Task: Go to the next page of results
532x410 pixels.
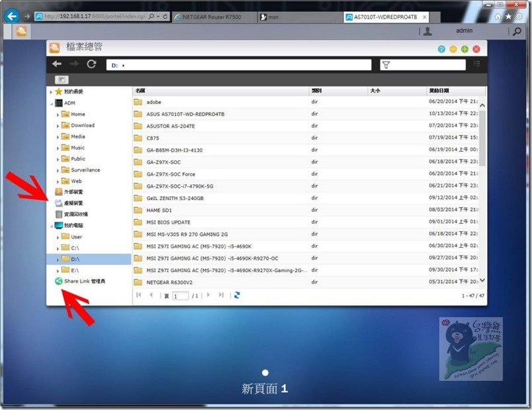Action: (208, 295)
